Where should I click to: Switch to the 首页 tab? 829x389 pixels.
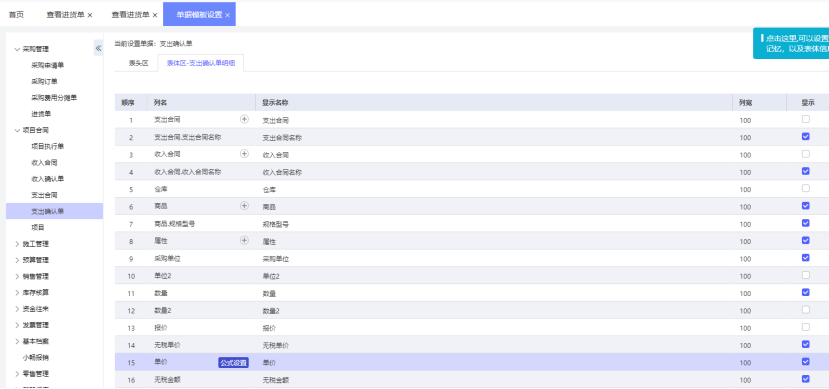coord(16,15)
